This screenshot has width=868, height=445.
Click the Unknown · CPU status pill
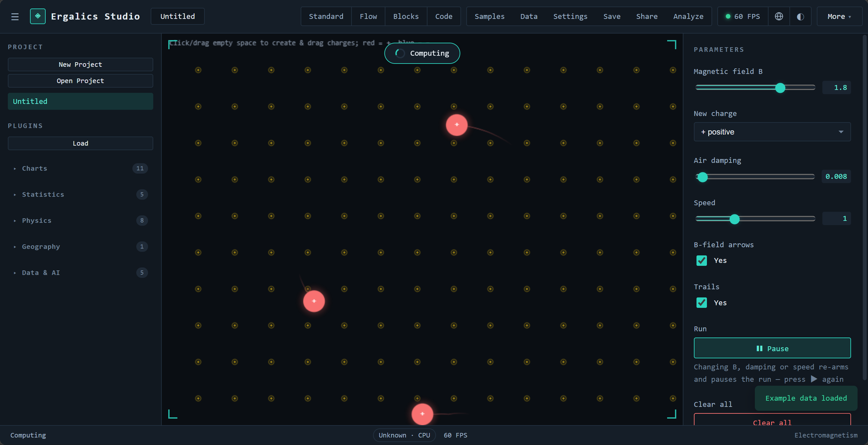[x=404, y=435]
